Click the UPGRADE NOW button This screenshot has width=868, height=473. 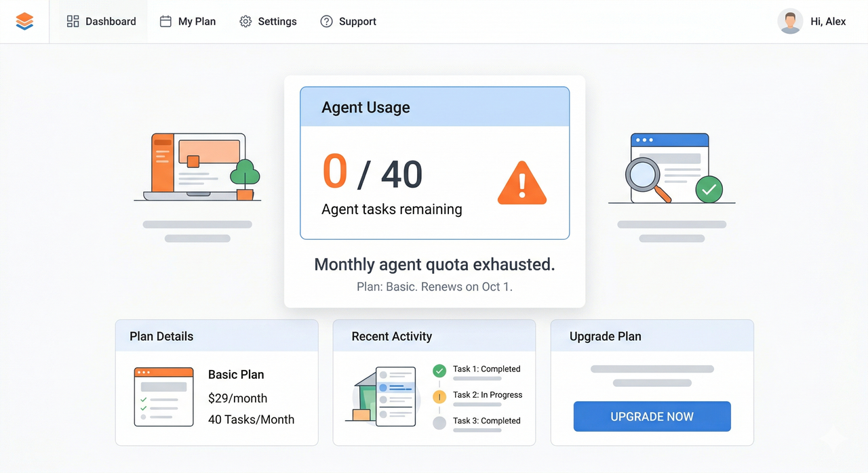pyautogui.click(x=652, y=417)
